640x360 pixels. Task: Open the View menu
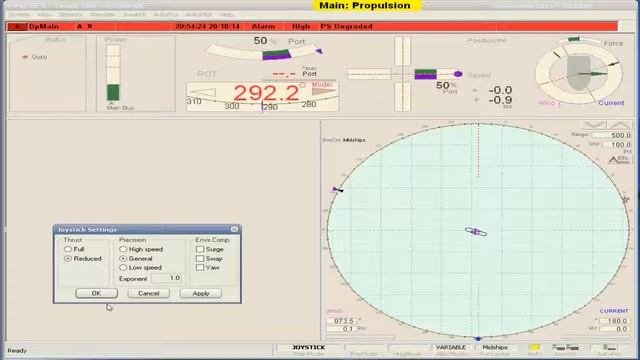44,14
